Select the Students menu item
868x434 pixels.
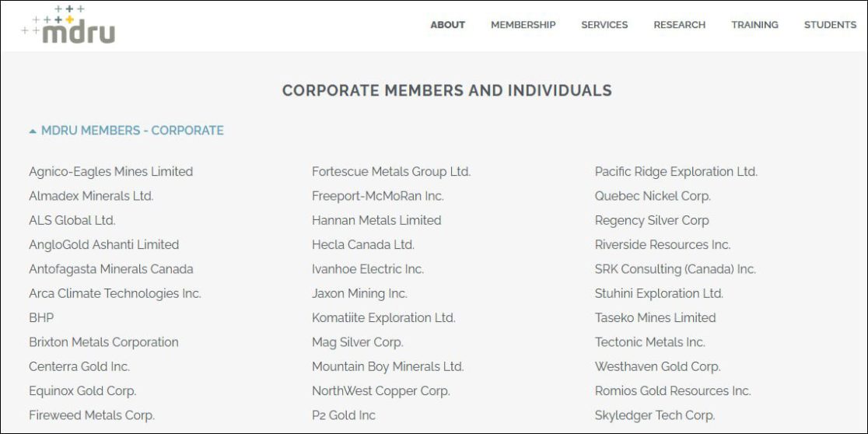click(830, 25)
